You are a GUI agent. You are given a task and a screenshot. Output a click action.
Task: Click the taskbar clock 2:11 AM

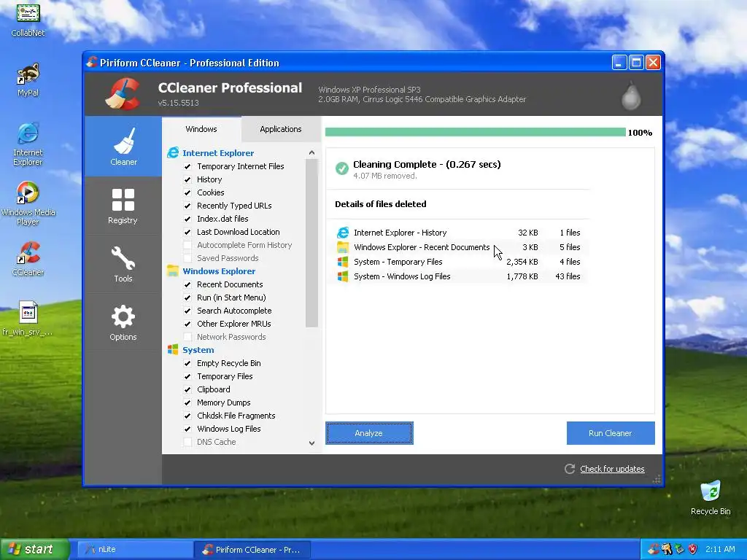point(720,549)
